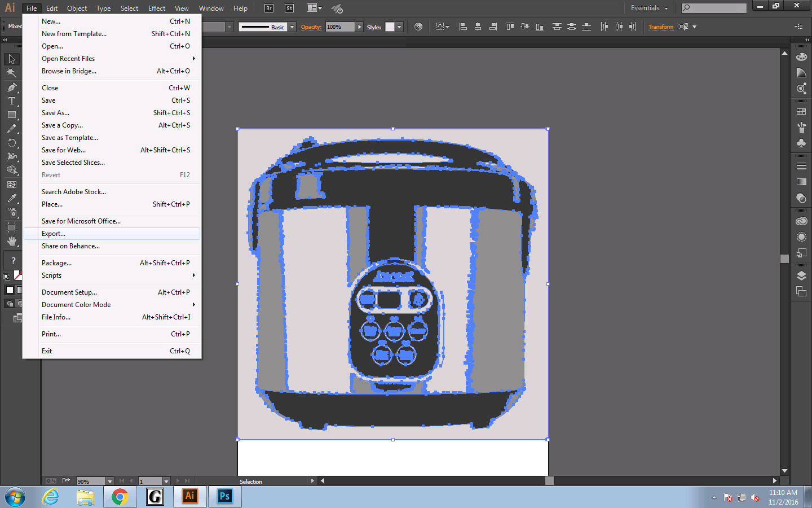The height and width of the screenshot is (508, 812).
Task: Open the Stroke panel lines icon
Action: pos(801,166)
